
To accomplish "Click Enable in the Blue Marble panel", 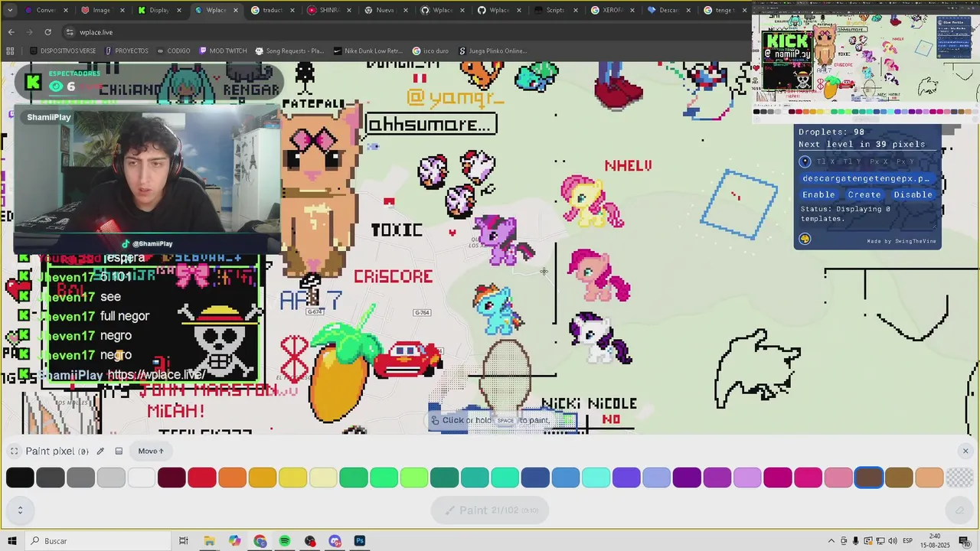I will (x=818, y=194).
